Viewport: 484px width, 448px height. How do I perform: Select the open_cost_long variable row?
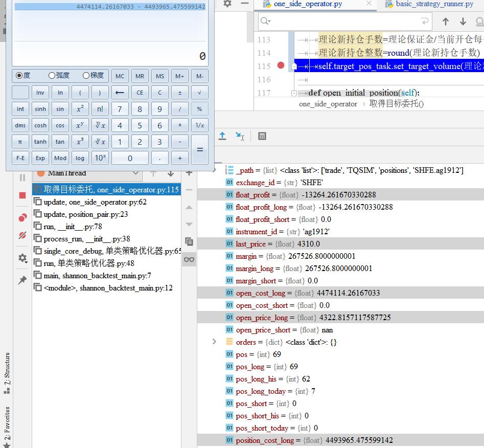point(340,293)
